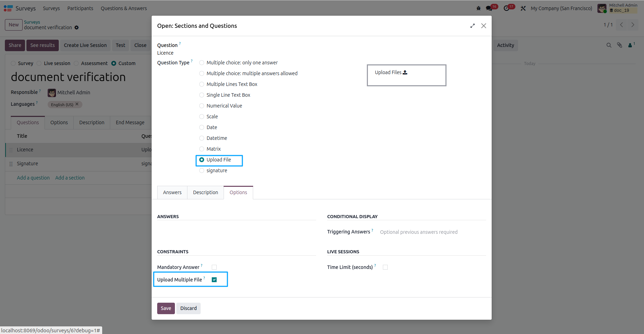644x334 pixels.
Task: Click the Share button
Action: 15,45
